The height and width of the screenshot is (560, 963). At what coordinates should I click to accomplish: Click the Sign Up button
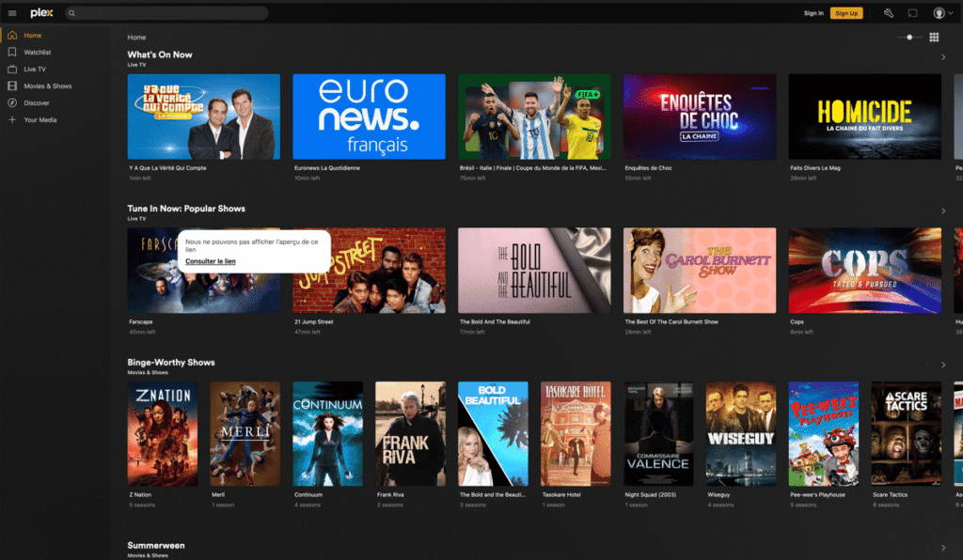pyautogui.click(x=846, y=13)
